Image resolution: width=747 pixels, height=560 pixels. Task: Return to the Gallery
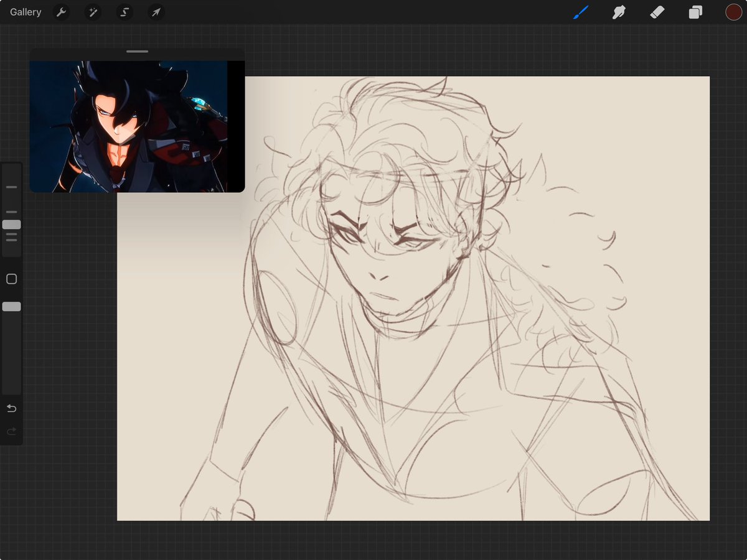point(26,12)
